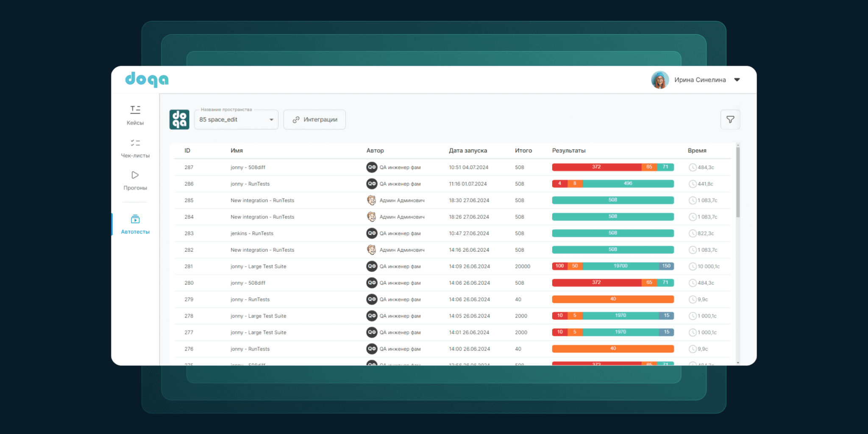Click the green doqa space logo

click(x=179, y=120)
